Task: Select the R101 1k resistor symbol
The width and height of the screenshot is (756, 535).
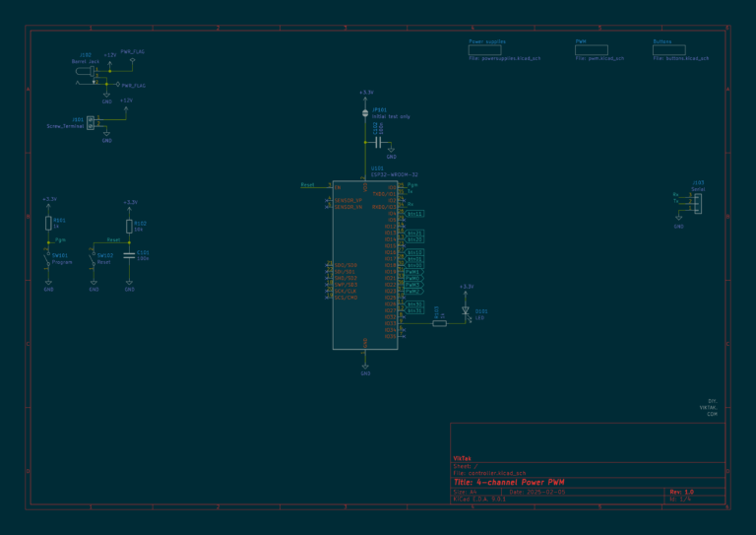Action: 48,223
